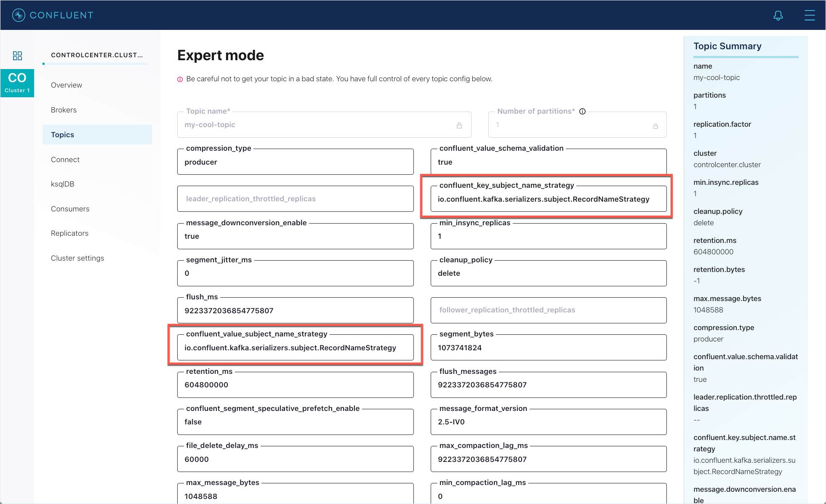The height and width of the screenshot is (504, 826).
Task: Click summary retention.bytes value -1
Action: click(697, 281)
